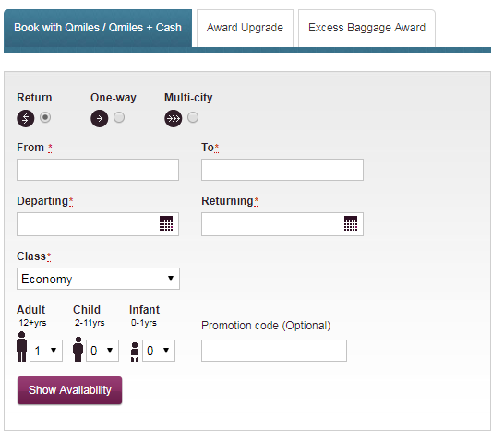
Task: Focus the From airport input field
Action: pos(98,170)
